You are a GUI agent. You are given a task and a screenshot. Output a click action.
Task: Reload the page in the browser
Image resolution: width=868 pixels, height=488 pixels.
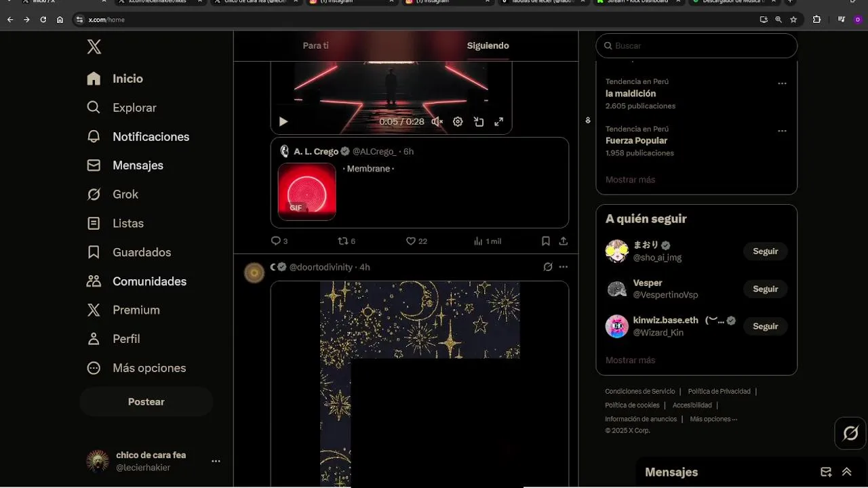[x=43, y=20]
